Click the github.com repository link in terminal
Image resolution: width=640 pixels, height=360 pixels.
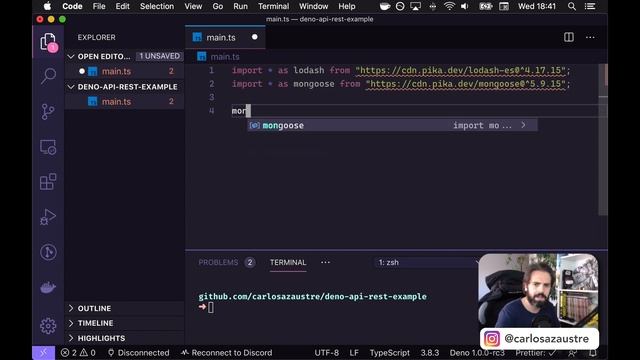pyautogui.click(x=313, y=296)
